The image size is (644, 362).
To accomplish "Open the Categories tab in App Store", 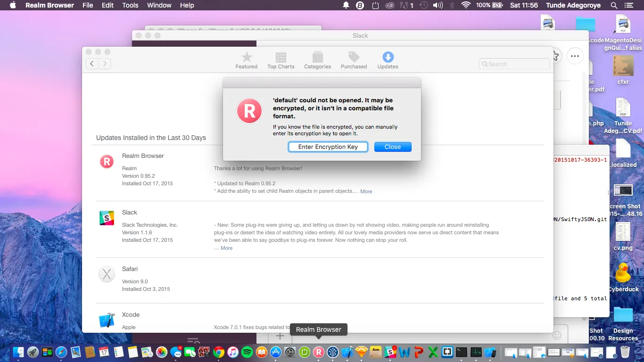I will point(318,60).
